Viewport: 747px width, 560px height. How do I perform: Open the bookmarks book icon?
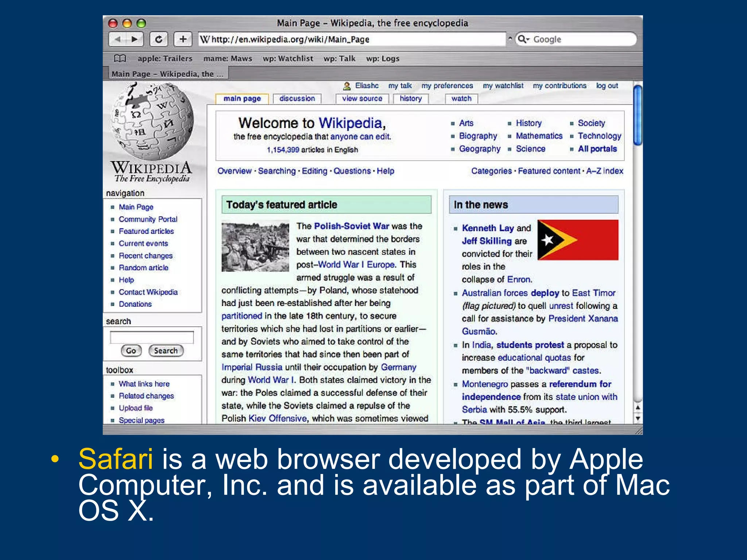point(120,58)
